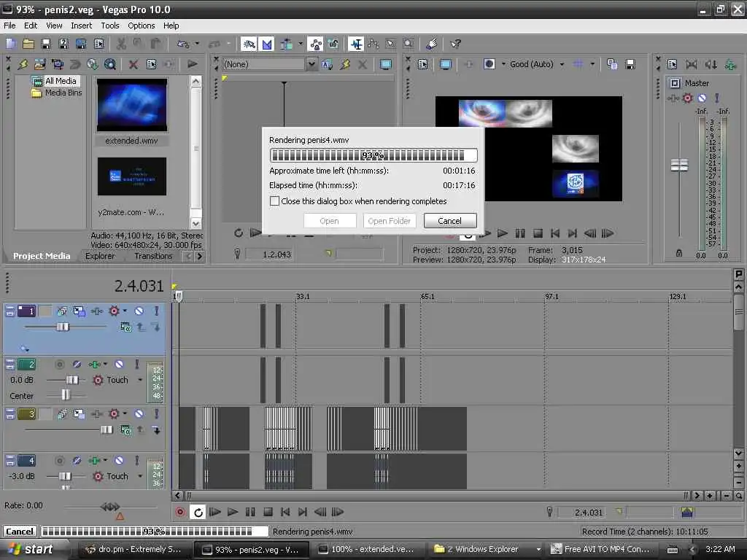Select the extended.wmv media thumbnail
The image size is (747, 560).
tap(132, 105)
